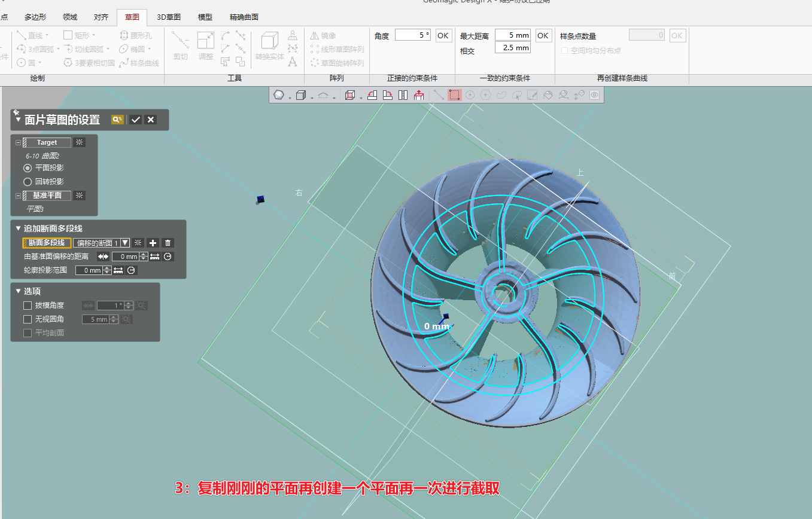Collapse the 追加断面多段线 section
The image size is (812, 519).
coord(17,228)
